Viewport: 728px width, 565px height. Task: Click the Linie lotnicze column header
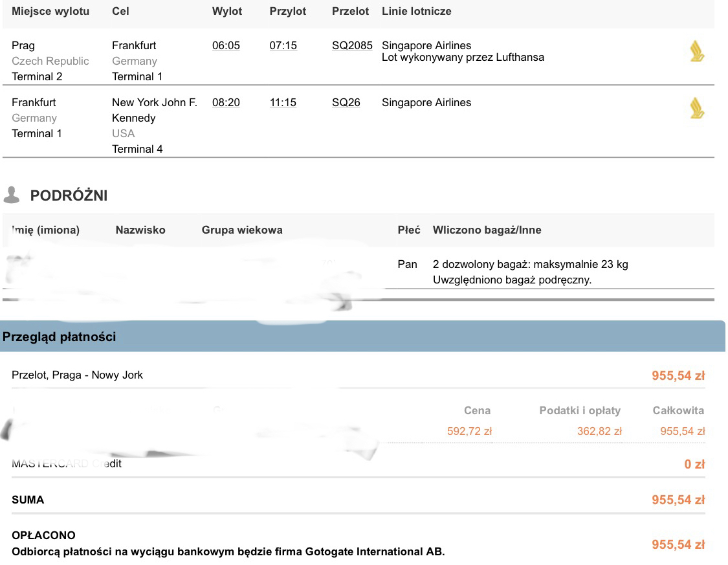[x=417, y=11]
